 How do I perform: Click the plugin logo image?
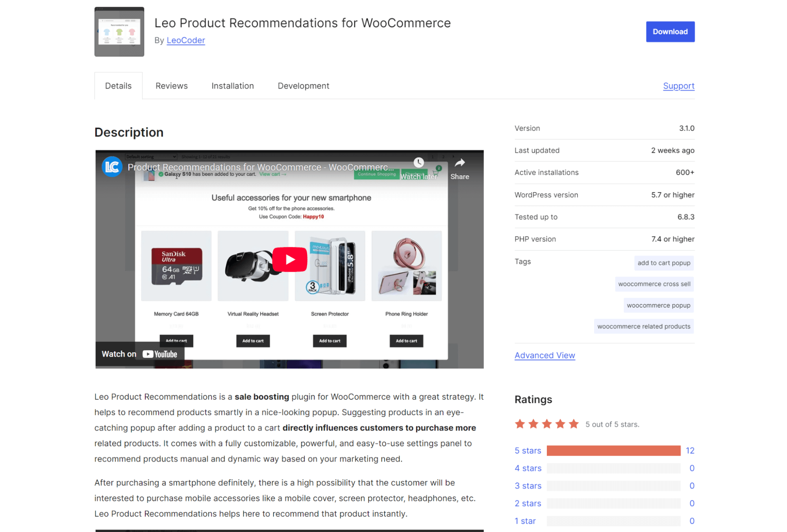coord(119,32)
